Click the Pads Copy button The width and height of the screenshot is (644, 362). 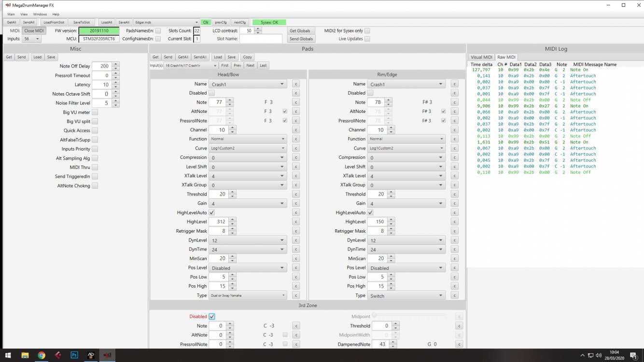coord(247,57)
